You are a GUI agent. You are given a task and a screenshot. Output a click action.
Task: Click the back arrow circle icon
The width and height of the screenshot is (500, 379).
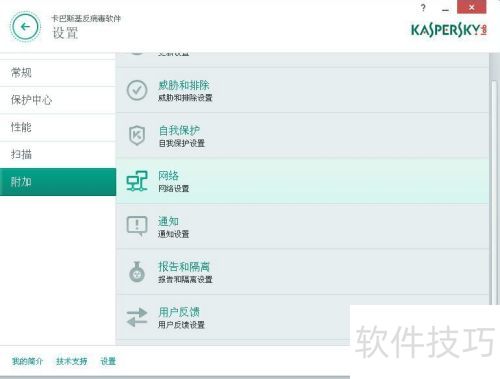coord(25,27)
